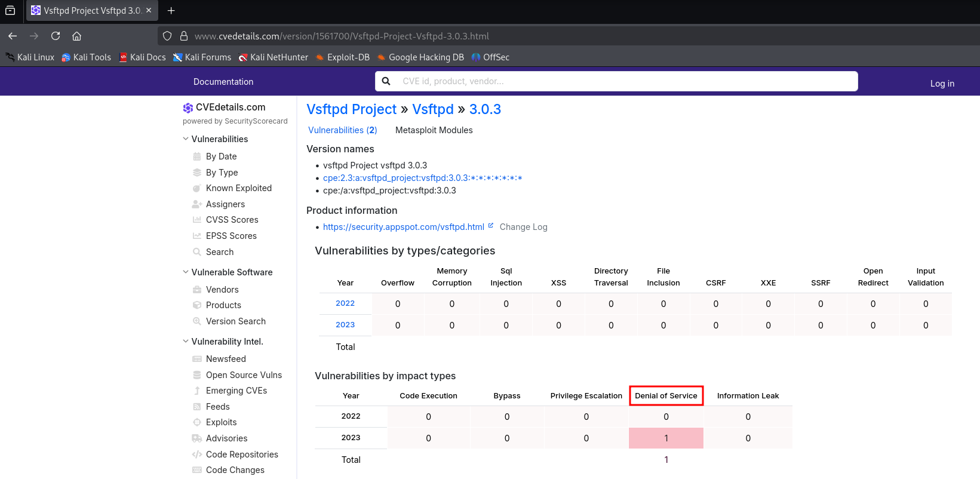
Task: Open Vendors in sidebar
Action: tap(222, 290)
